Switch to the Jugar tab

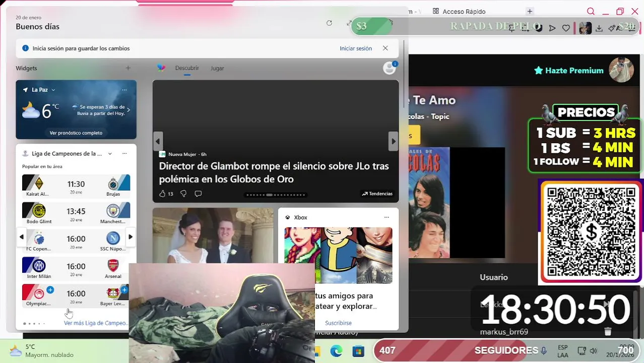(x=217, y=68)
